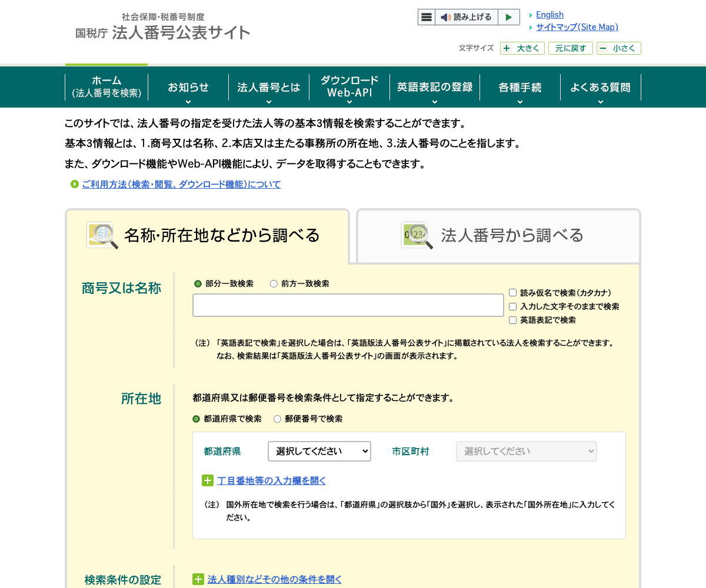Screen dimensions: 706x588
Task: Expand chevron under ダウンロード Web-API
Action: [x=349, y=102]
